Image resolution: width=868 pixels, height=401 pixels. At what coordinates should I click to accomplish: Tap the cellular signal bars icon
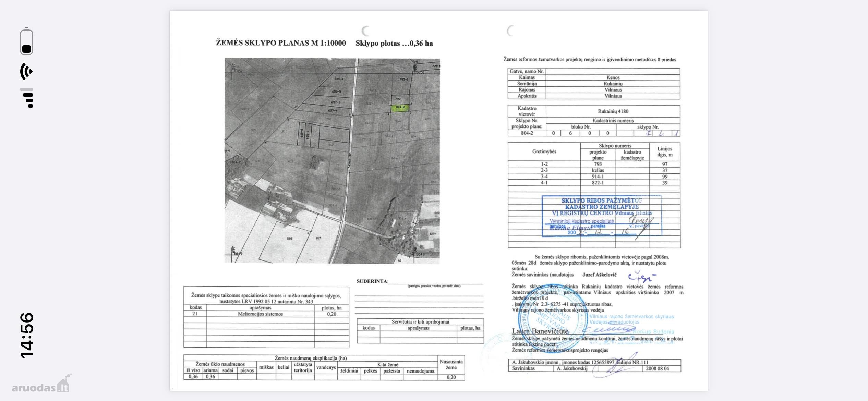tap(27, 98)
